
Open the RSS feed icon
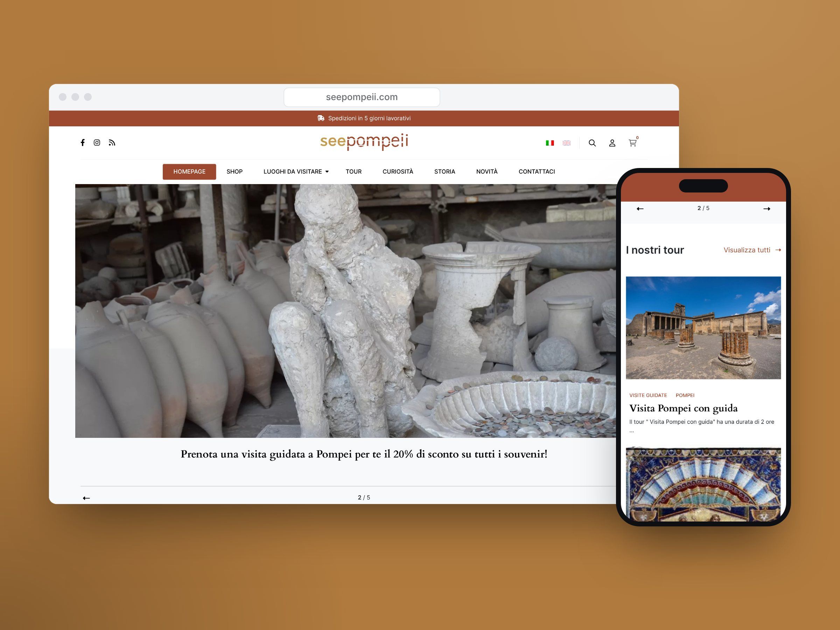112,143
